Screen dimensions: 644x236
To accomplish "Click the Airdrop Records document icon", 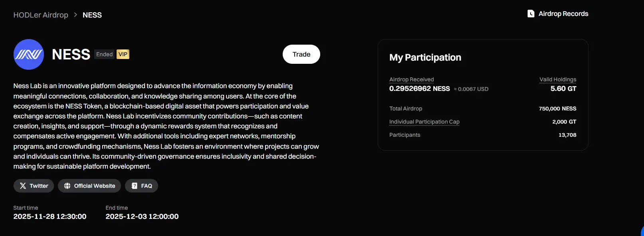I will 531,14.
